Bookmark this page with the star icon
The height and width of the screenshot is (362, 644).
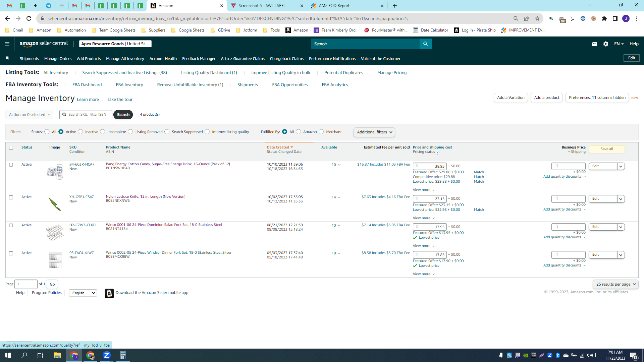(x=537, y=18)
